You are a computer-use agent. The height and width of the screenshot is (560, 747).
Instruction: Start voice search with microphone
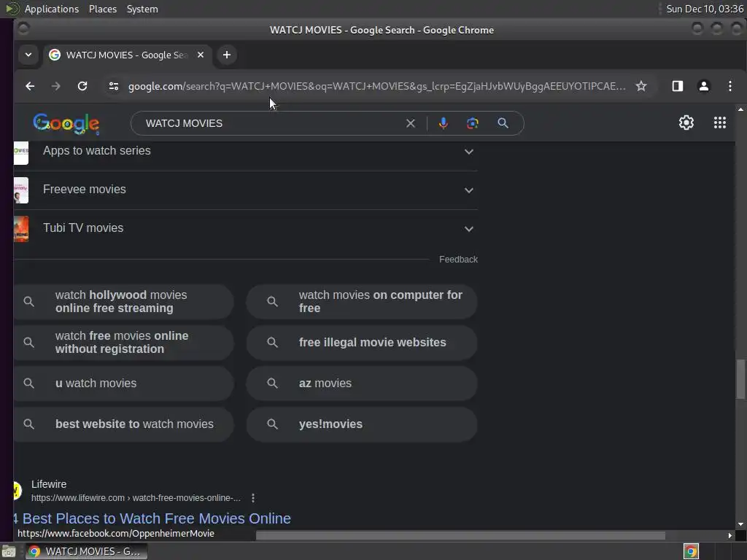pos(443,123)
